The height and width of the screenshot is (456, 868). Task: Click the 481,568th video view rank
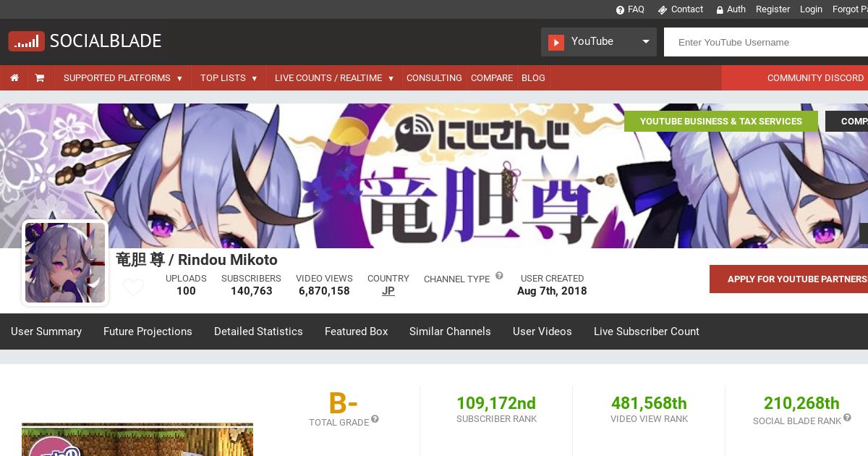[x=649, y=403]
